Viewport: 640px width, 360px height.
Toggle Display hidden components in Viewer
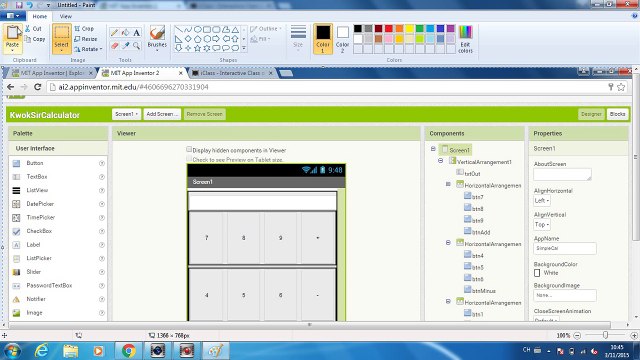(x=189, y=149)
